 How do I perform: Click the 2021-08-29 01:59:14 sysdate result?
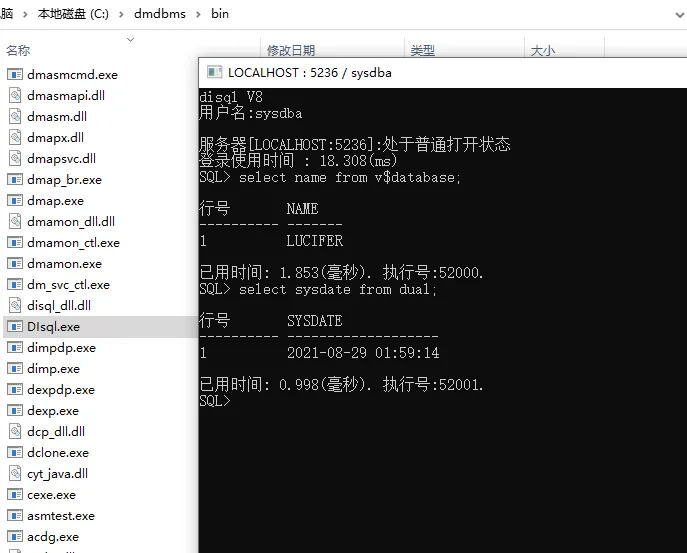[x=363, y=353]
